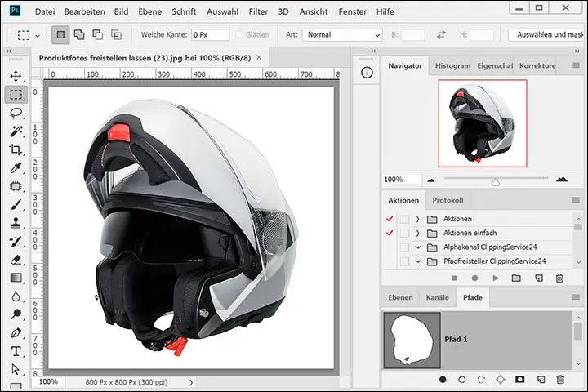Collapse the Pfadfreisteller ClippingService24 set
This screenshot has width=588, height=392.
coord(417,261)
